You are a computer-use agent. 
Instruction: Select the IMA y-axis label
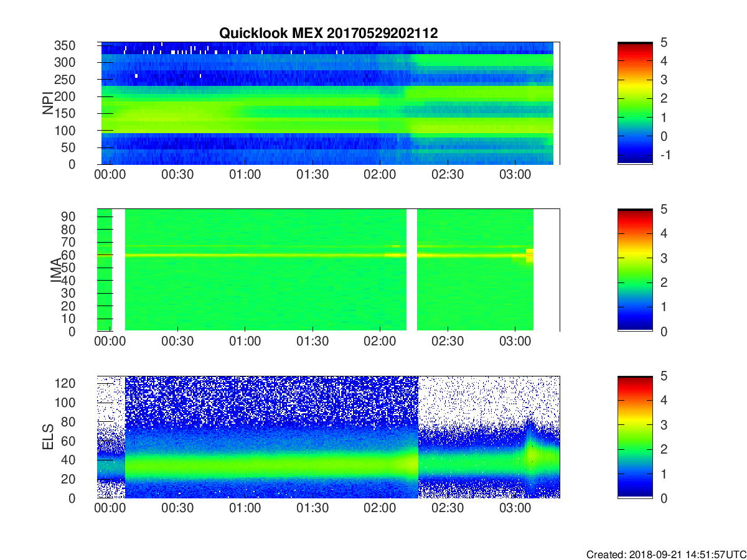coord(55,270)
